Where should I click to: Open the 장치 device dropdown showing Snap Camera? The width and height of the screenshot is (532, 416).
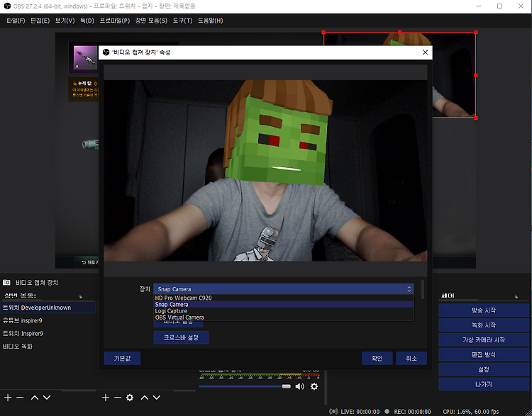tap(283, 289)
